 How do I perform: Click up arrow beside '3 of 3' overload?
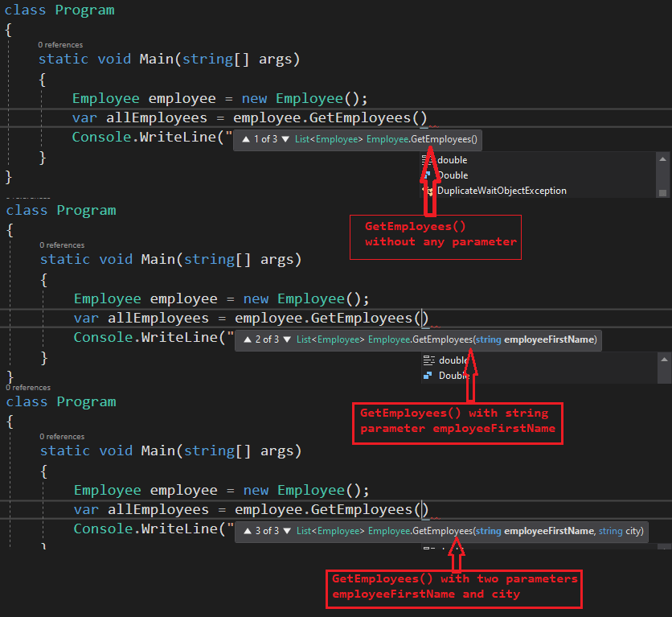tap(248, 531)
